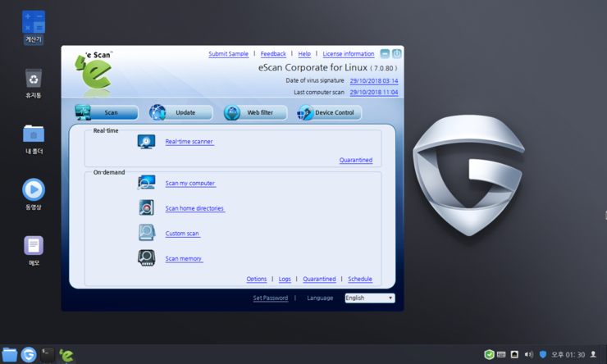
Task: Open the volume speaker tray icon
Action: (x=528, y=354)
